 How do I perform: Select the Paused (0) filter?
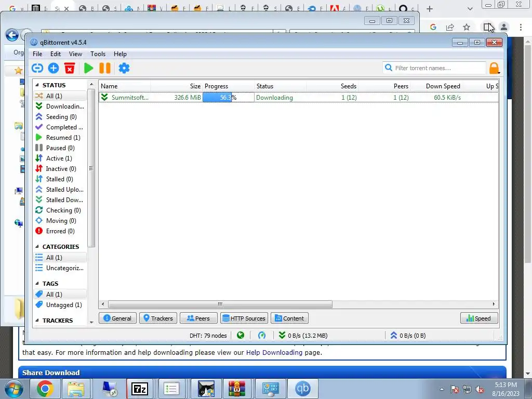60,148
